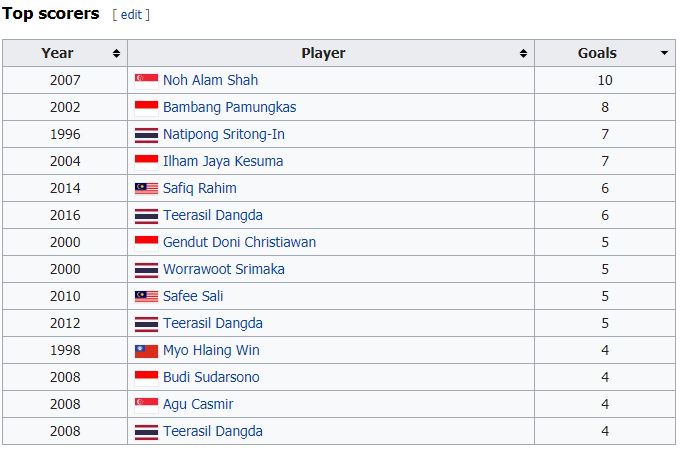680x450 pixels.
Task: Click Thailand flag beside Natipong Sritong-In
Action: coord(146,134)
